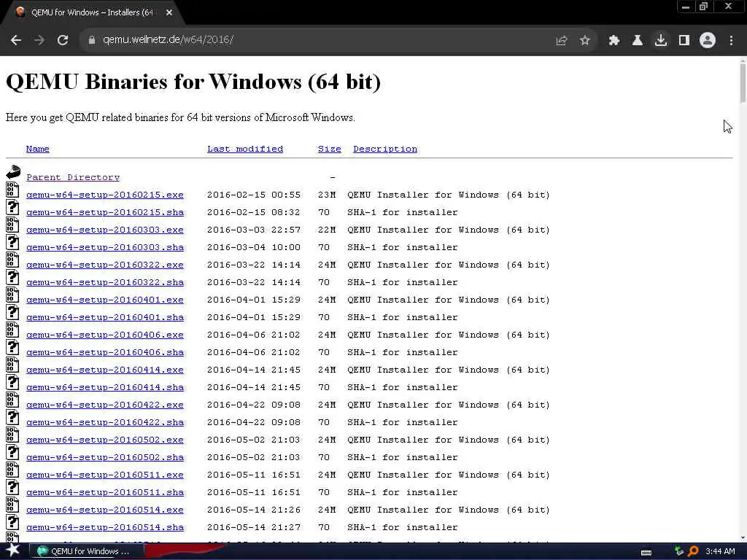Close the QEMU for Windows tab
Viewport: 747px width, 560px height.
[x=169, y=12]
